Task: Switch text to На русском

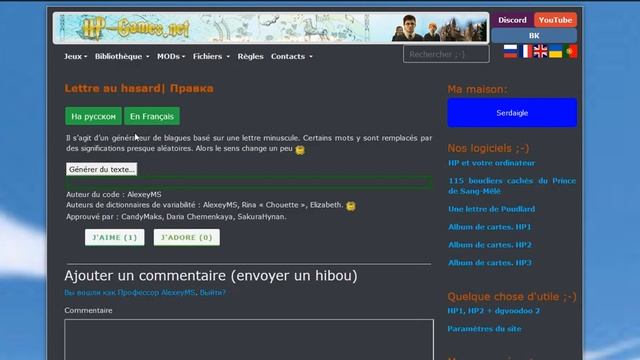Action: (93, 116)
